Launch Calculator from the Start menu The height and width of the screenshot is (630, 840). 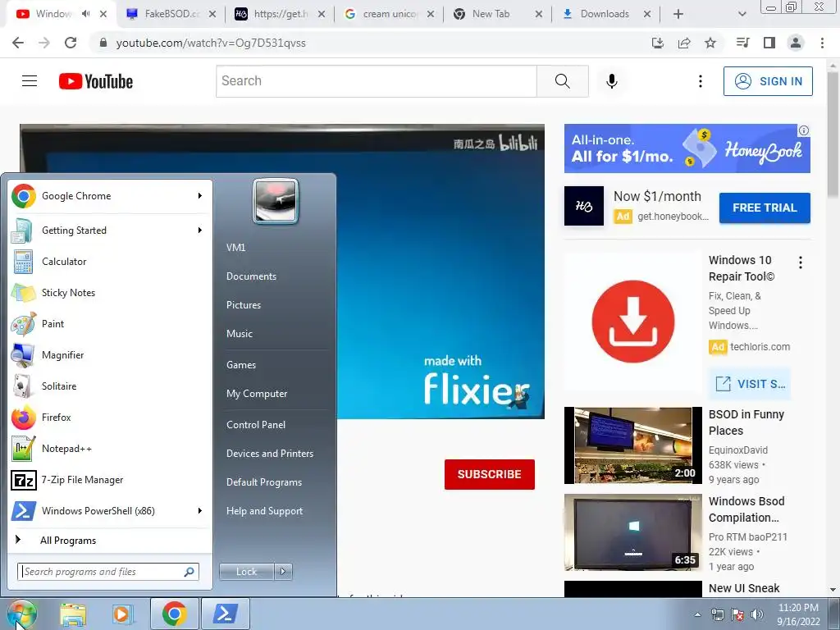(110, 262)
